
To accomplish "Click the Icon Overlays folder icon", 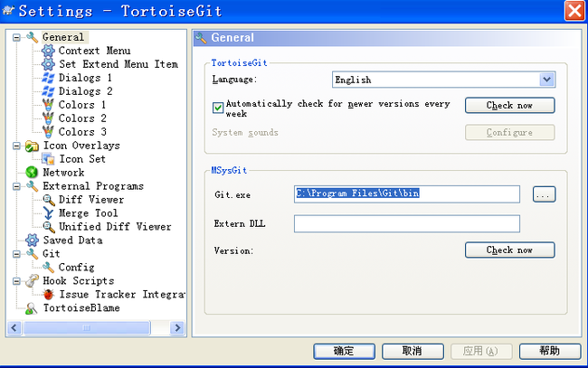I will 32,146.
